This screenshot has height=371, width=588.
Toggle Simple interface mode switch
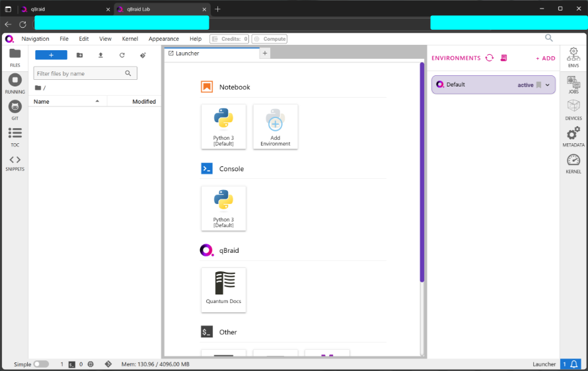pyautogui.click(x=41, y=364)
